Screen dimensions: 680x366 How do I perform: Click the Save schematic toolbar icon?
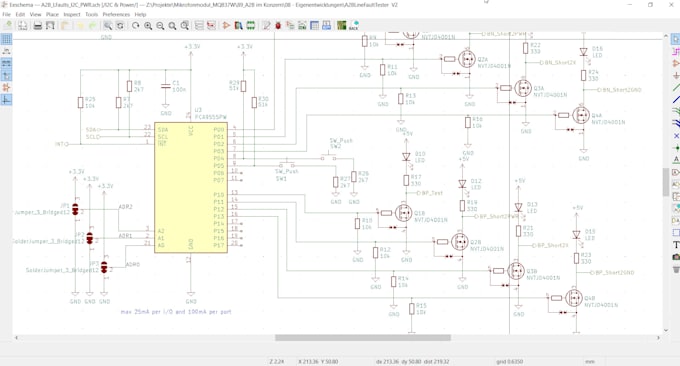coord(8,26)
